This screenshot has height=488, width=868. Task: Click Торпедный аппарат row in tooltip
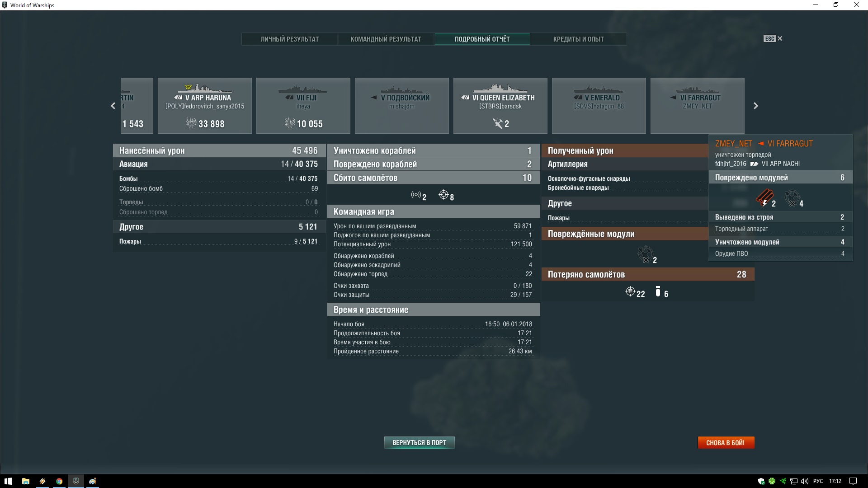780,229
